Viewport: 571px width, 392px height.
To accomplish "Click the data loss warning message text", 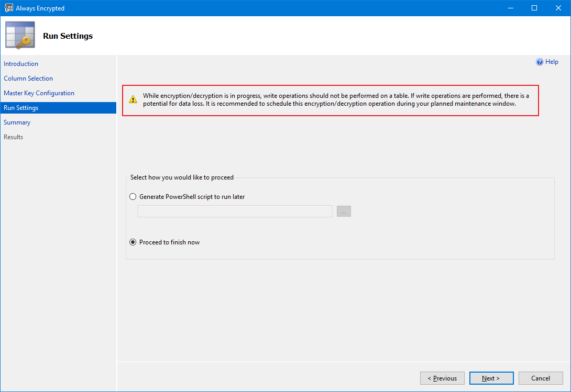I will pyautogui.click(x=336, y=100).
